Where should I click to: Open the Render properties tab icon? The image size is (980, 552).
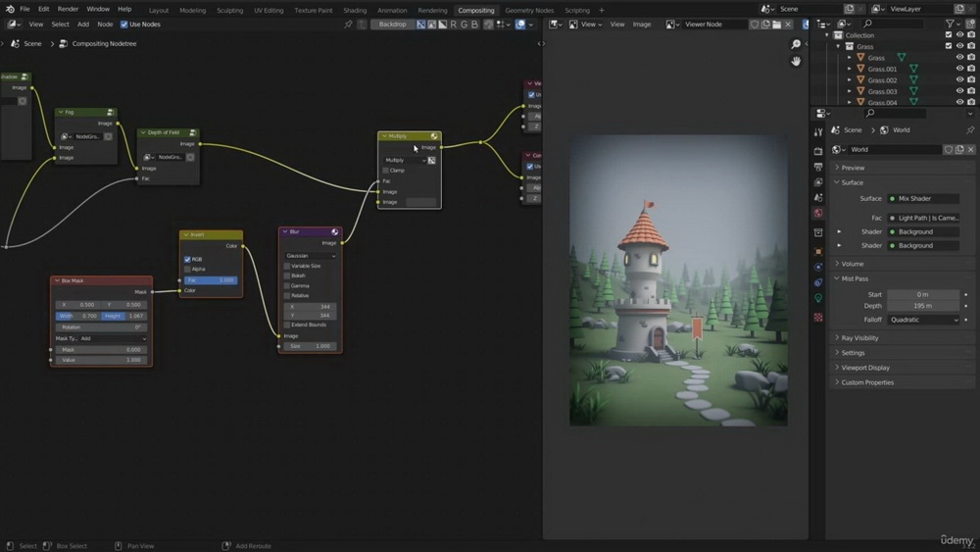[818, 151]
